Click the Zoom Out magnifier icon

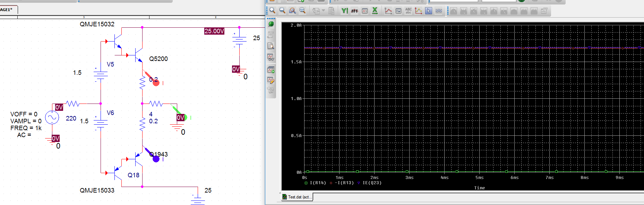coord(282,11)
